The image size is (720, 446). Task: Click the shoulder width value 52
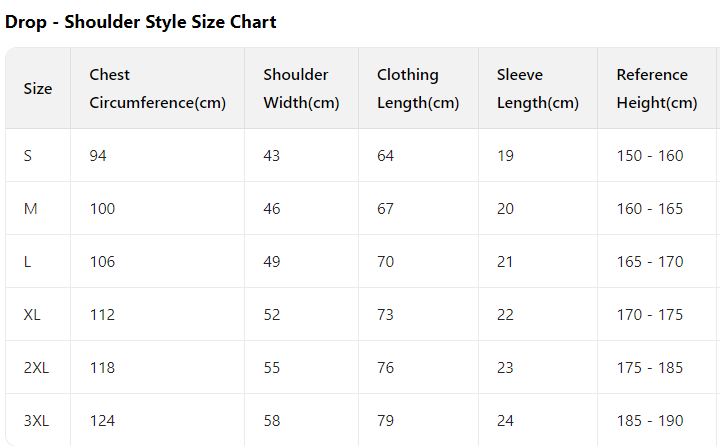pos(272,315)
